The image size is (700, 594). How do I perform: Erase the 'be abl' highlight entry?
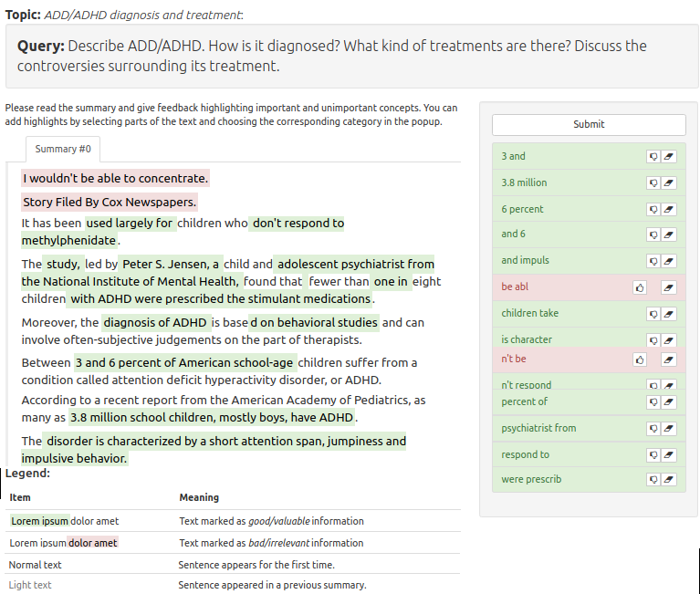coord(669,287)
